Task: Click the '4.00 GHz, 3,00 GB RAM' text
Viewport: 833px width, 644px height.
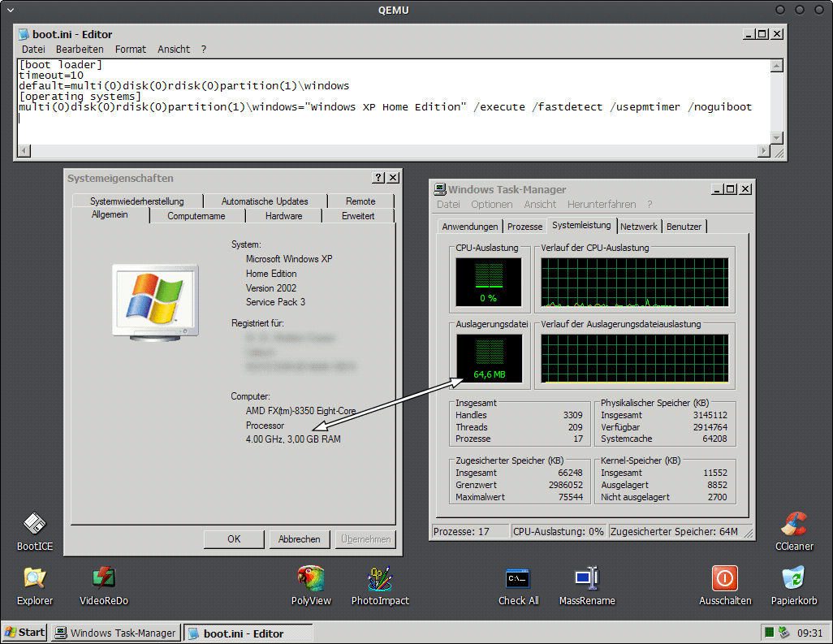Action: (293, 439)
